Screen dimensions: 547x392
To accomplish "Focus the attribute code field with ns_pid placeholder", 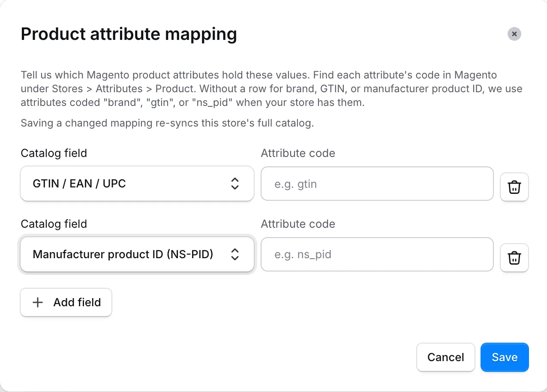I will pos(377,254).
